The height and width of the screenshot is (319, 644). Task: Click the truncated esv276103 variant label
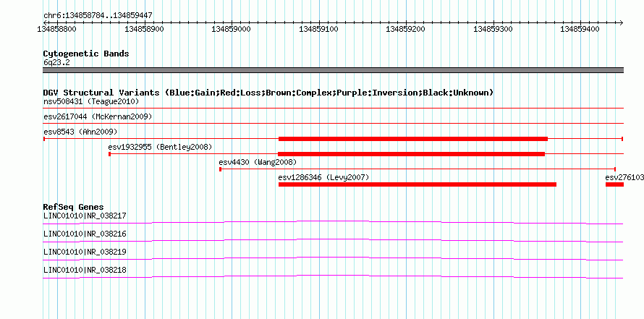624,177
